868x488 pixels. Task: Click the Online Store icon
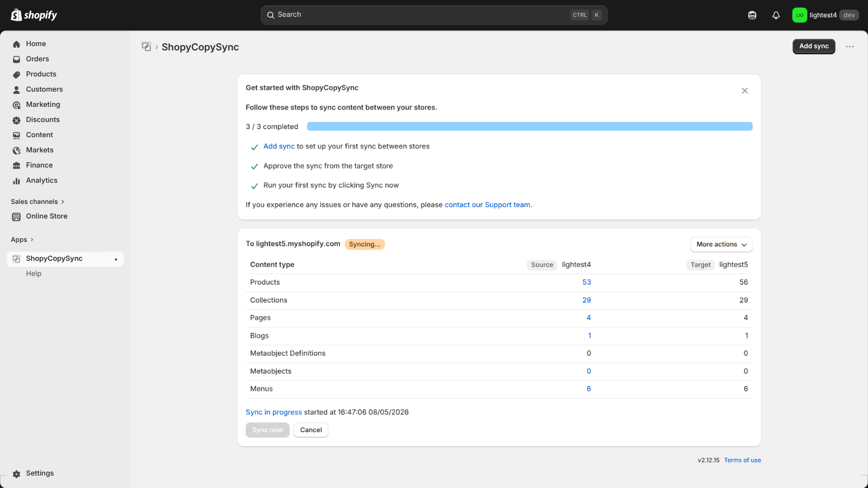click(17, 216)
